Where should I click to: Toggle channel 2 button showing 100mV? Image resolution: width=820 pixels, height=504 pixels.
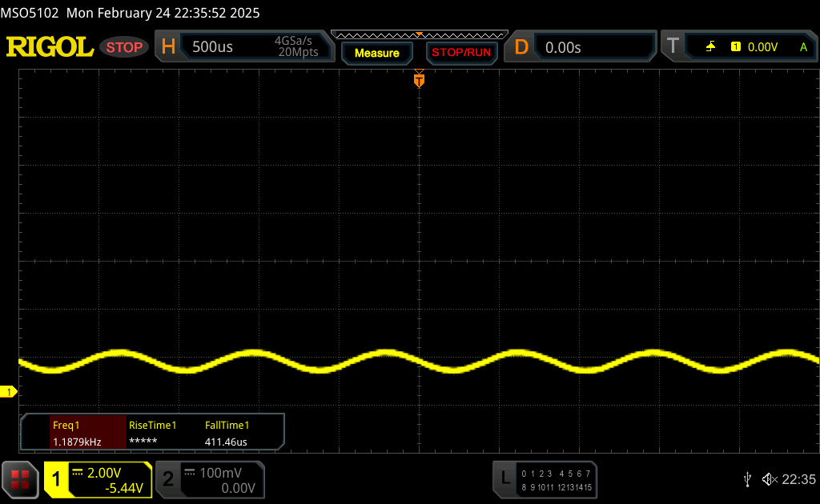point(211,479)
